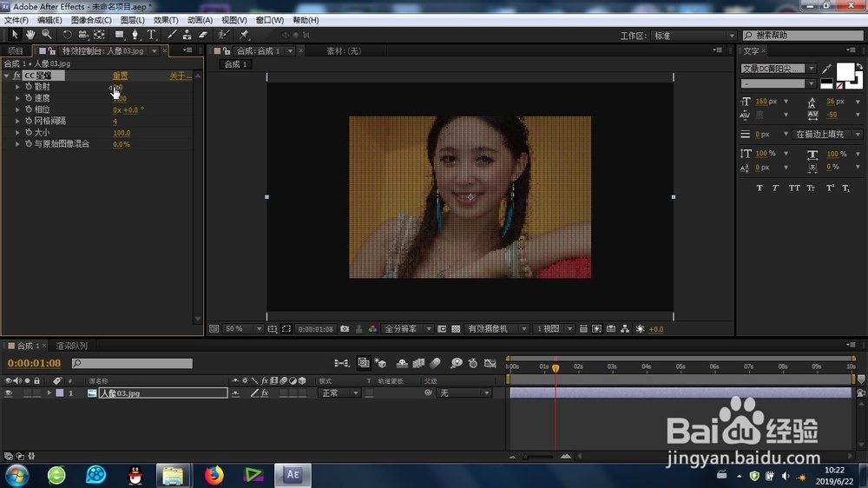Click the playhead marker in the timeline
This screenshot has height=488, width=868.
pyautogui.click(x=556, y=368)
